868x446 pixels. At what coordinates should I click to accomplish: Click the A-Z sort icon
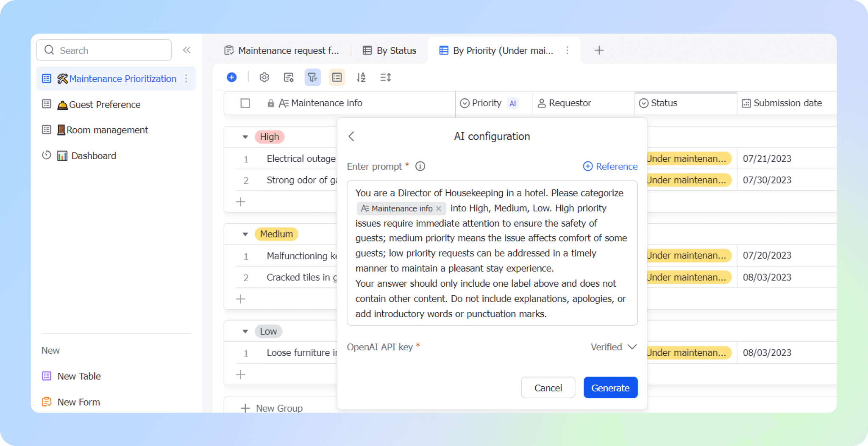click(x=361, y=77)
